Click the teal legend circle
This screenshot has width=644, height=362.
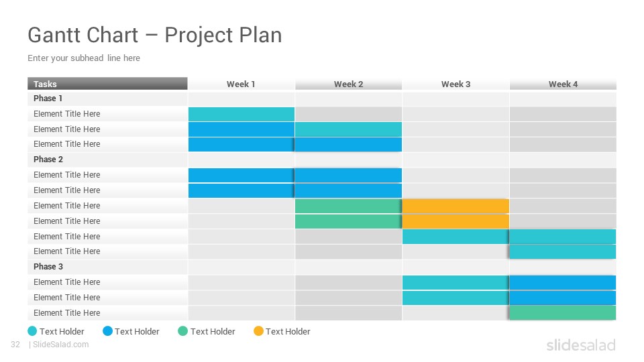[32, 331]
